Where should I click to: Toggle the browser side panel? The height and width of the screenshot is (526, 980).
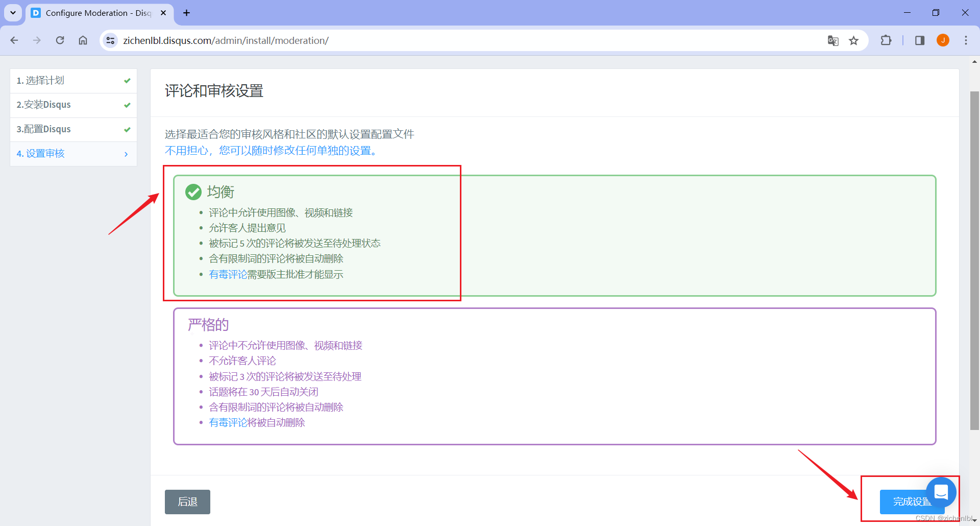(920, 40)
